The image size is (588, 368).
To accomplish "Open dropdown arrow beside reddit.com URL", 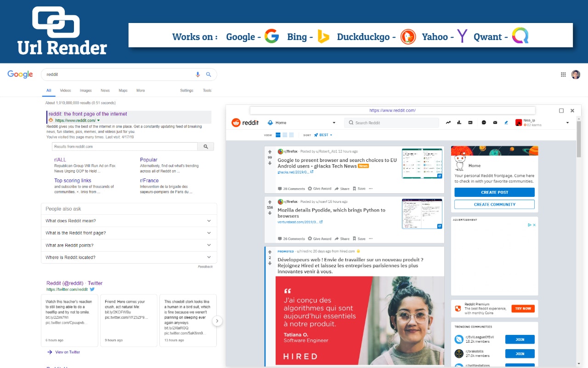I will tap(98, 121).
